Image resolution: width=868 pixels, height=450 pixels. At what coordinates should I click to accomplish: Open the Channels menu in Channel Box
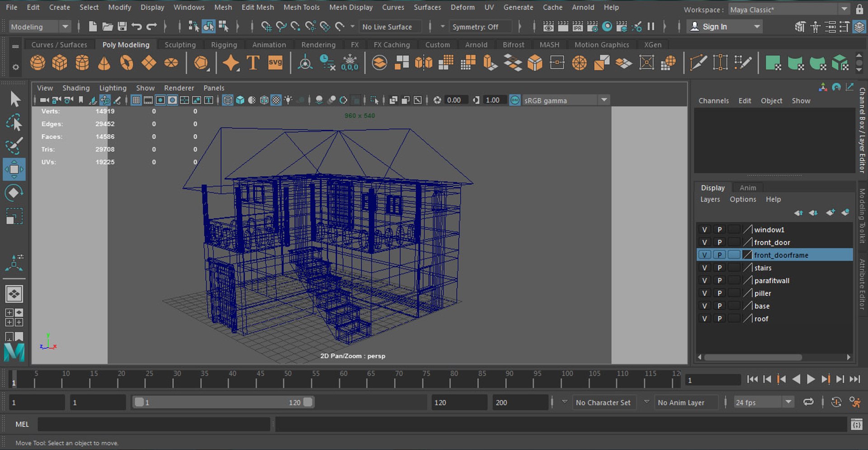point(713,100)
